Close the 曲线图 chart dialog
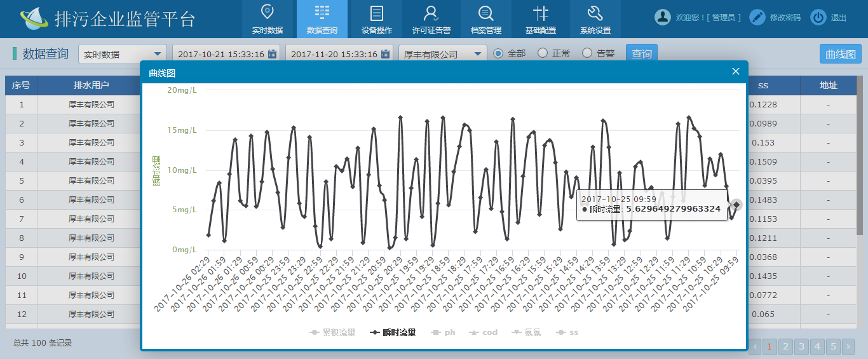The width and height of the screenshot is (868, 359). coord(736,72)
